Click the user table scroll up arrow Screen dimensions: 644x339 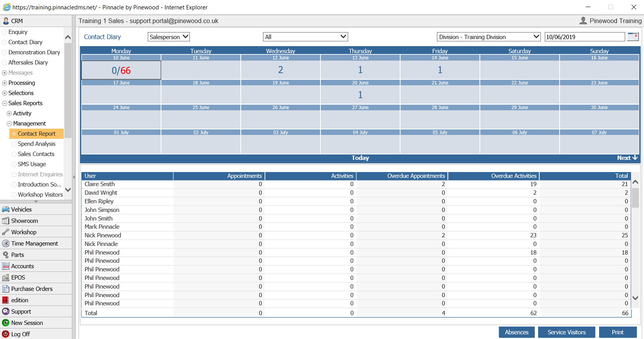click(635, 182)
